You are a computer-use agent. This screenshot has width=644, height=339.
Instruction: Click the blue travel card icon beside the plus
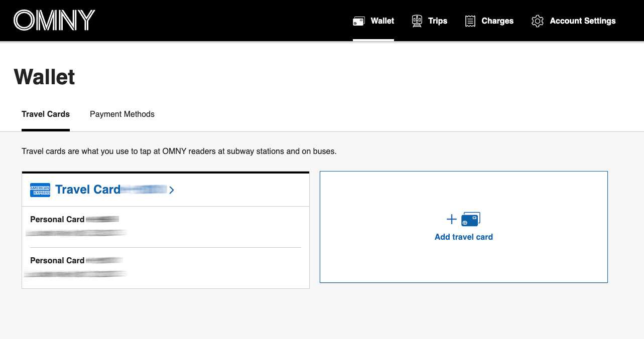click(471, 219)
